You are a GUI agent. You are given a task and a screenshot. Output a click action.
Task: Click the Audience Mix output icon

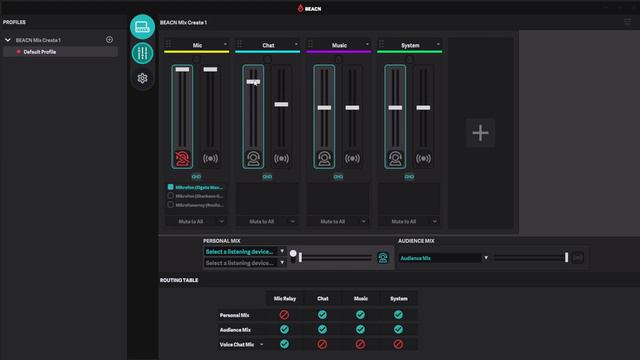coord(577,258)
